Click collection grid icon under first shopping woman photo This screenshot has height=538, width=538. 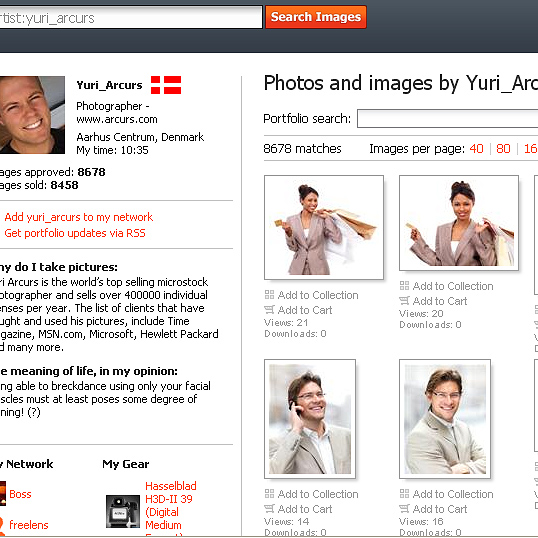pyautogui.click(x=269, y=295)
